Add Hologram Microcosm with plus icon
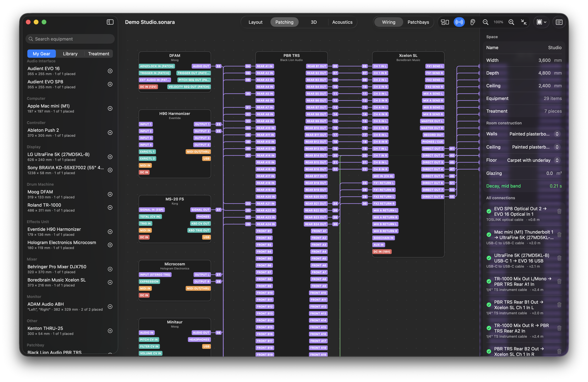The image size is (588, 382). (110, 245)
